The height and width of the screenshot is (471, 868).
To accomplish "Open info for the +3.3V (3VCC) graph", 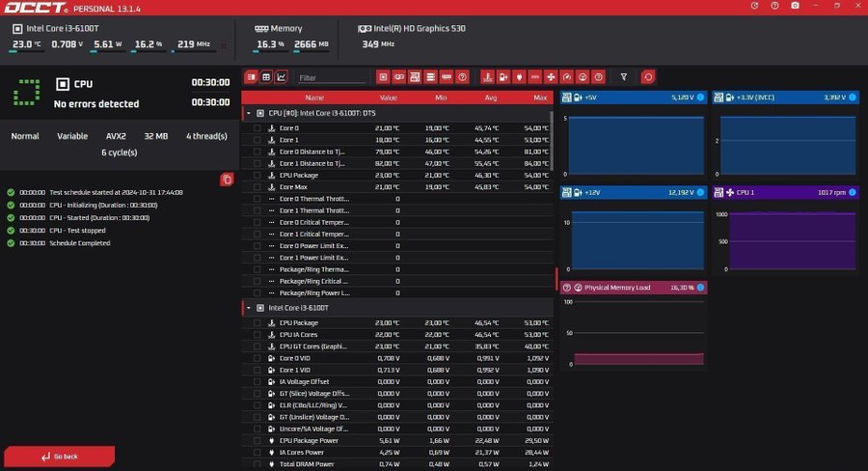I will coord(853,97).
